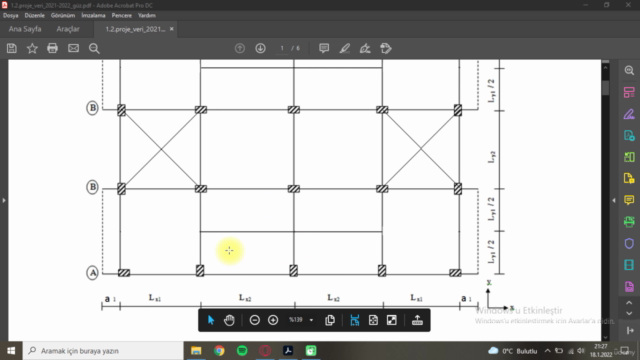Click the vertical document scrollbar thumb
The width and height of the screenshot is (640, 360).
[605, 87]
